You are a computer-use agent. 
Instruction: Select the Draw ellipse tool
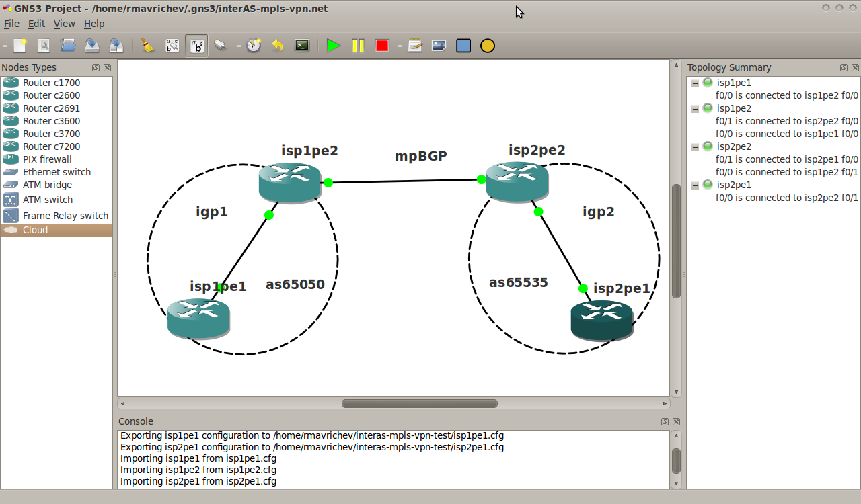click(x=488, y=46)
